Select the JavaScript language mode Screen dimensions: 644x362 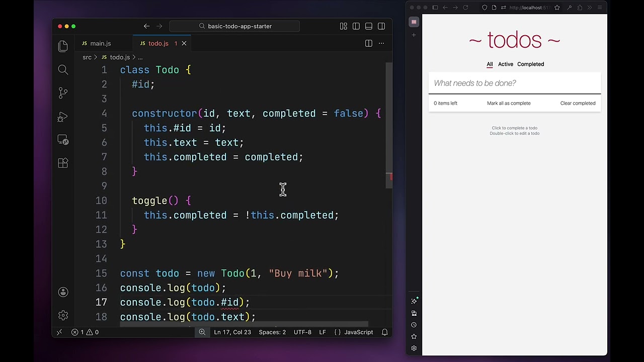[359, 332]
